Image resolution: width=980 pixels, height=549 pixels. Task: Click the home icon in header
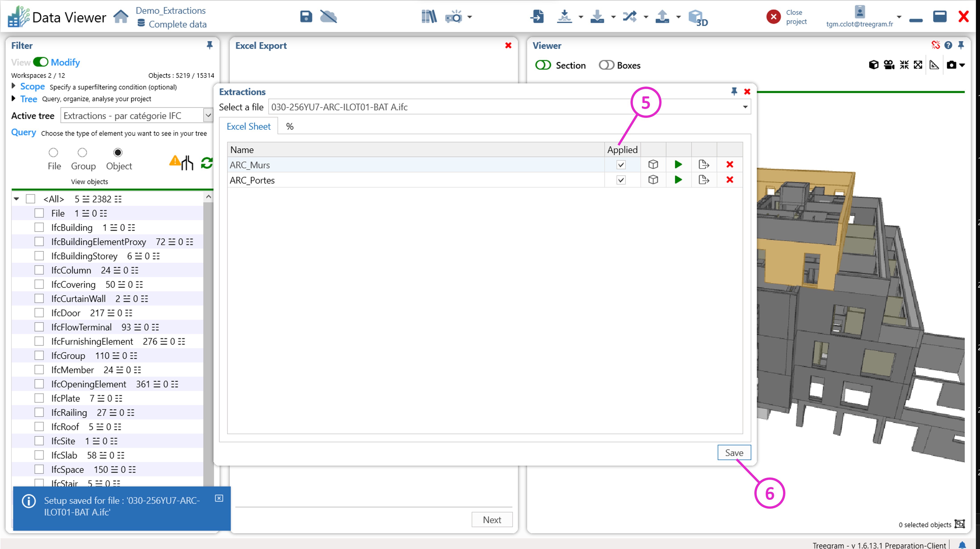tap(120, 17)
